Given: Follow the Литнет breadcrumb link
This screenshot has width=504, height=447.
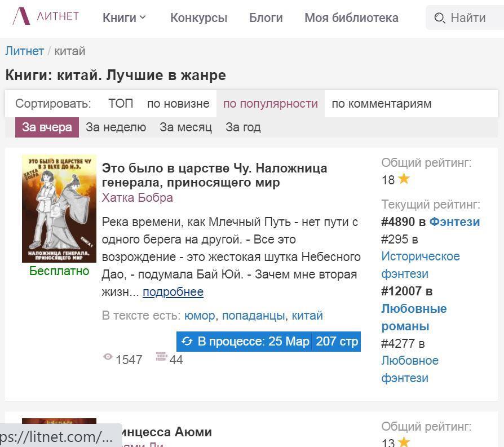Looking at the screenshot, I should click(x=24, y=51).
